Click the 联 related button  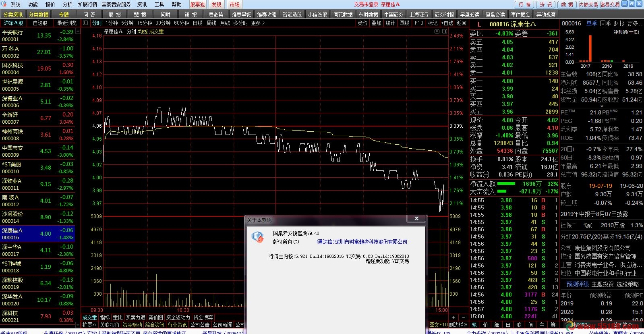[520, 325]
